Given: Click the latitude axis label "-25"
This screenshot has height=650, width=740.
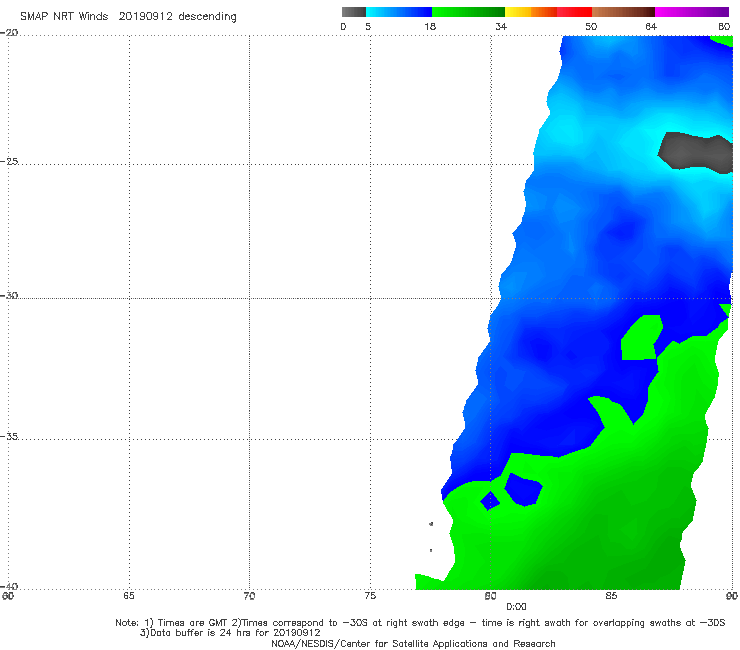Looking at the screenshot, I should (10, 161).
